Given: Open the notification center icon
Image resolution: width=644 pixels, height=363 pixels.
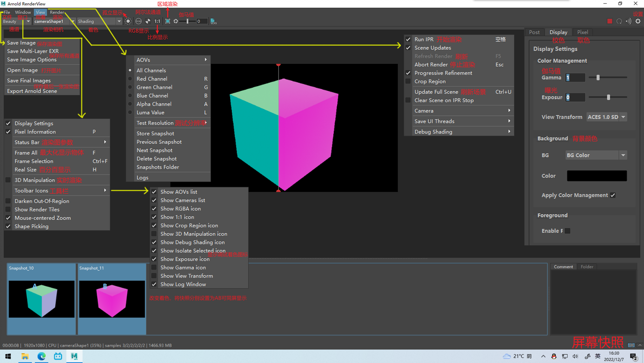Looking at the screenshot, I should 633,357.
